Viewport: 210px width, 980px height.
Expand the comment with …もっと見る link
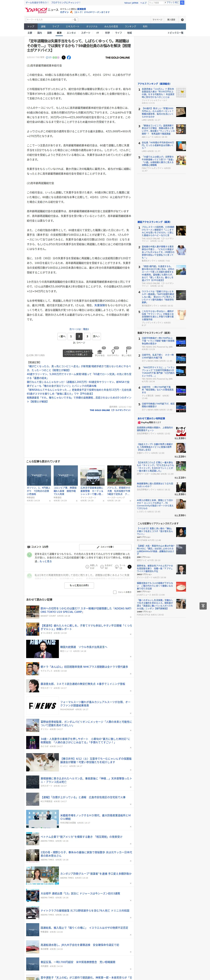45,561
